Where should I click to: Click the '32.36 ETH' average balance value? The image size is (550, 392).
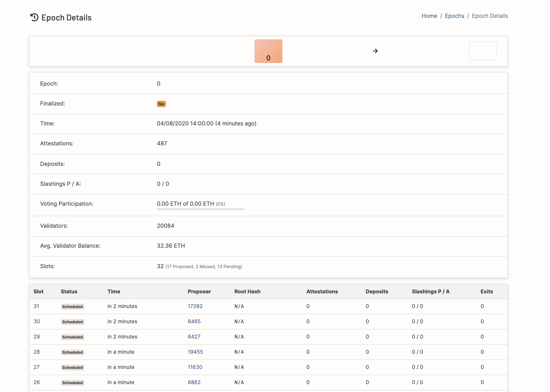tap(171, 246)
